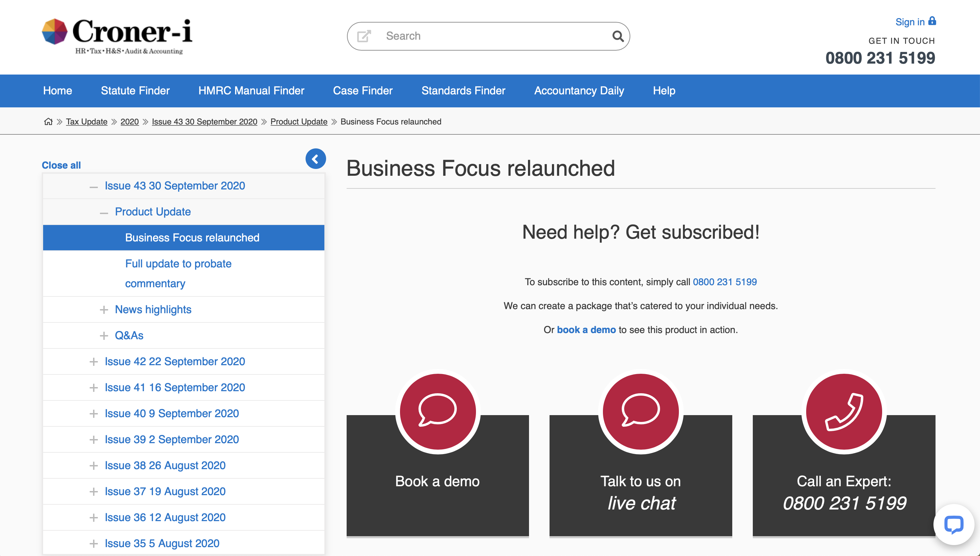Select Business Focus relaunched sidebar item
The height and width of the screenshot is (556, 980).
tap(184, 238)
